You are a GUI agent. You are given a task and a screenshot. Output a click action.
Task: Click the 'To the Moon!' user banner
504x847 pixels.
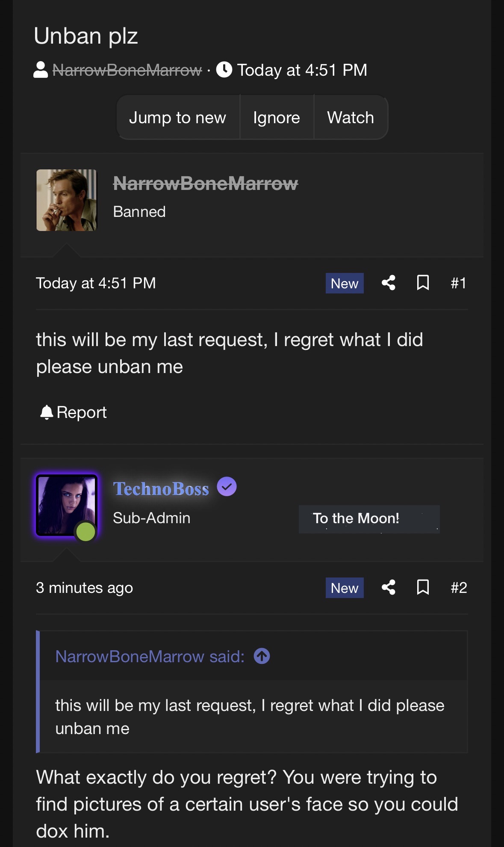pos(368,519)
